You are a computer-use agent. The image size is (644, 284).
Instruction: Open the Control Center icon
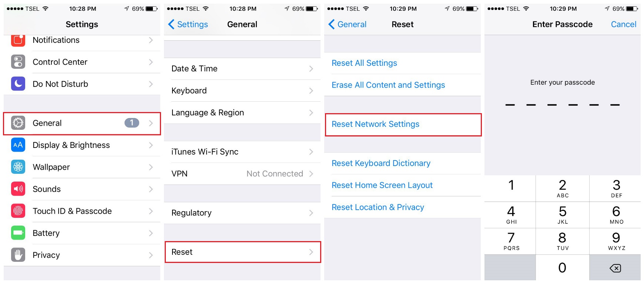pos(18,62)
